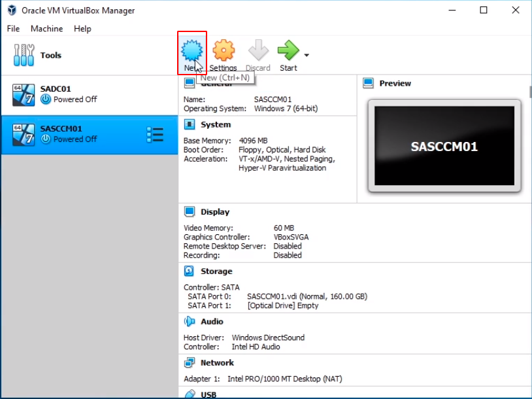
Task: Click the Intel HD Audio controller value
Action: [x=256, y=347]
